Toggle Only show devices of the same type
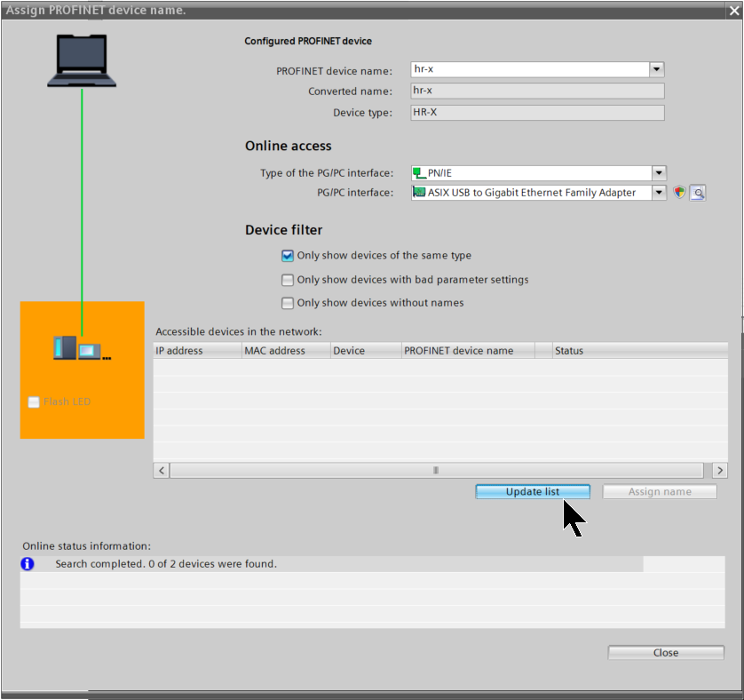 click(x=288, y=256)
